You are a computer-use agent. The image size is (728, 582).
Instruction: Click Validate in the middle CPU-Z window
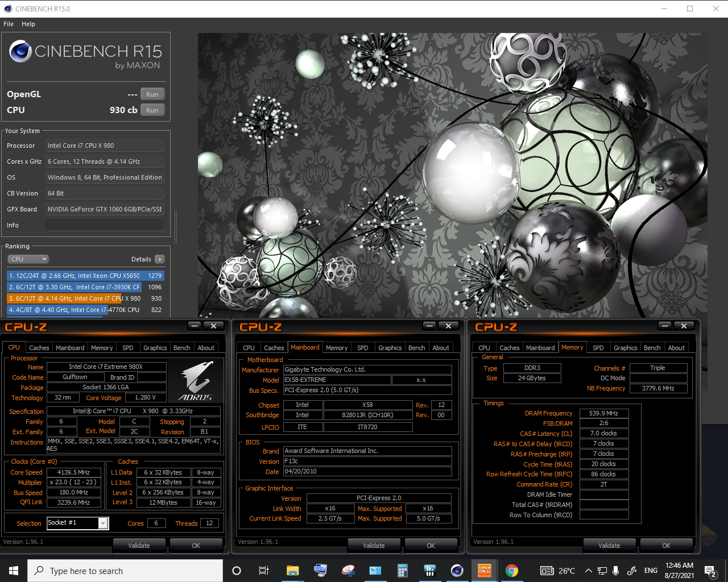tap(374, 546)
